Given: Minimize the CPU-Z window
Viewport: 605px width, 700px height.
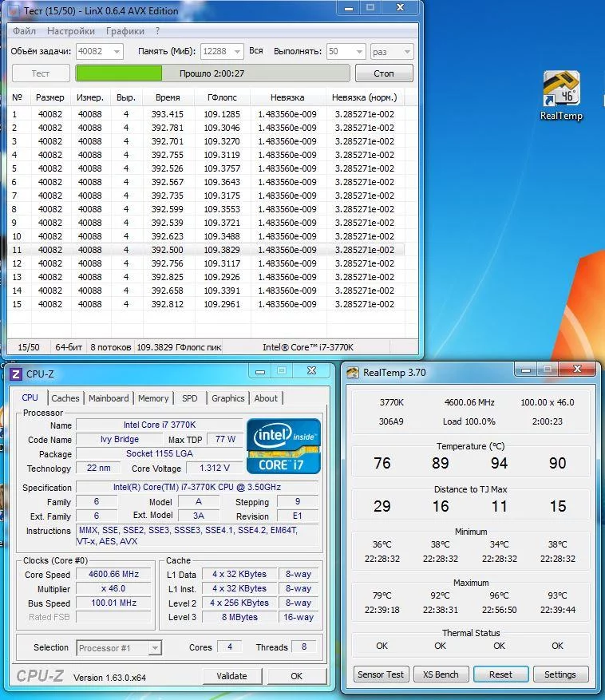Looking at the screenshot, I should (x=260, y=371).
